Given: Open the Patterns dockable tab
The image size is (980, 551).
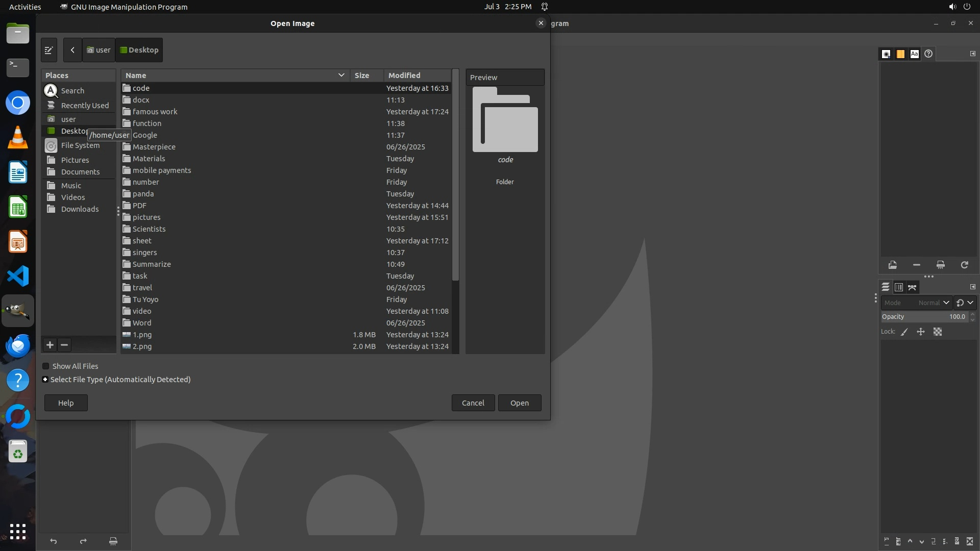Looking at the screenshot, I should (900, 54).
